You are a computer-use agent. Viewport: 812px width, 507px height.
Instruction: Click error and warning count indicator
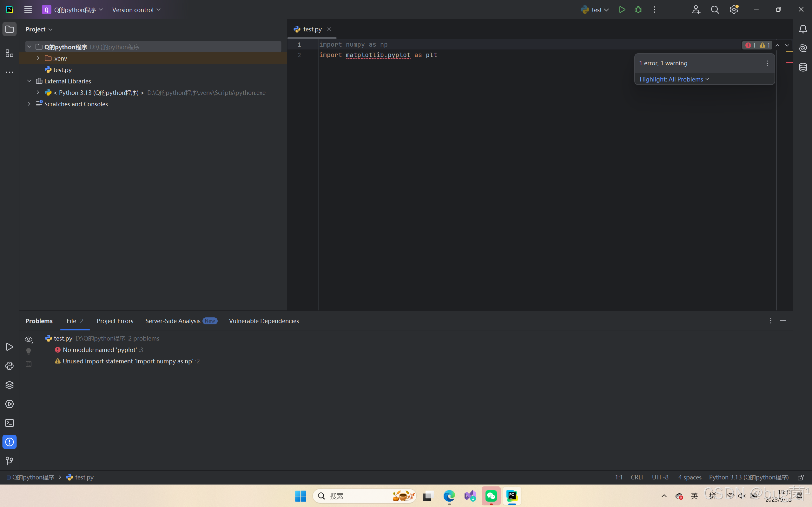(x=757, y=45)
